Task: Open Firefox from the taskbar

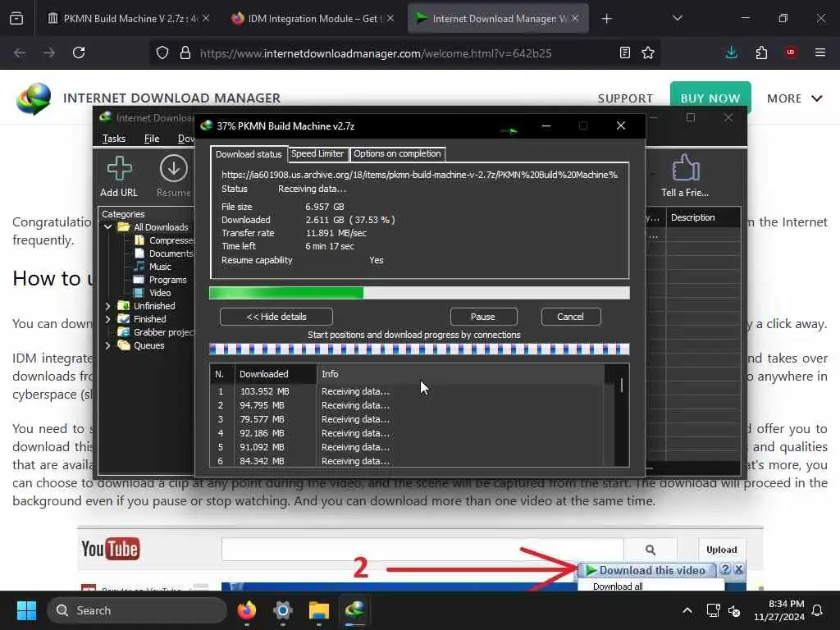Action: [247, 610]
